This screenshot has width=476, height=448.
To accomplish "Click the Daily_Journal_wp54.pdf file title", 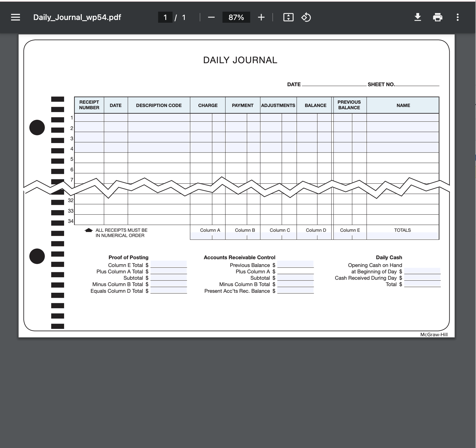I will [x=77, y=17].
